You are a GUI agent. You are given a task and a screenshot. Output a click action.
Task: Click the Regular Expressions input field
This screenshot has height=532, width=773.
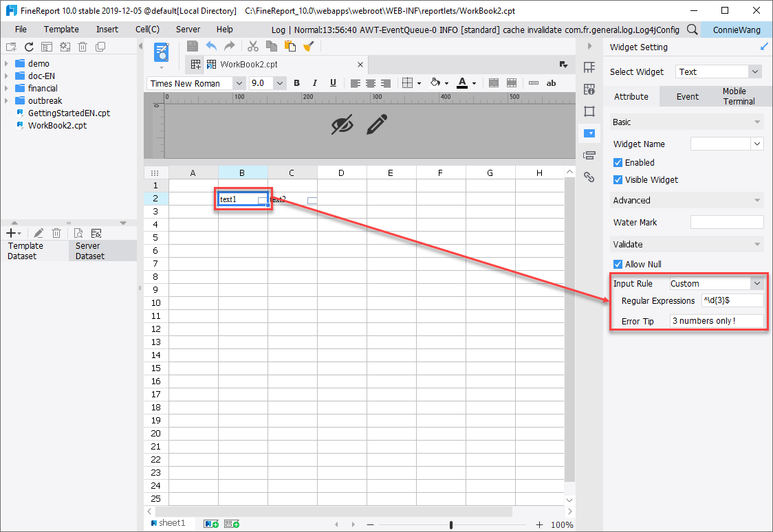tap(732, 300)
